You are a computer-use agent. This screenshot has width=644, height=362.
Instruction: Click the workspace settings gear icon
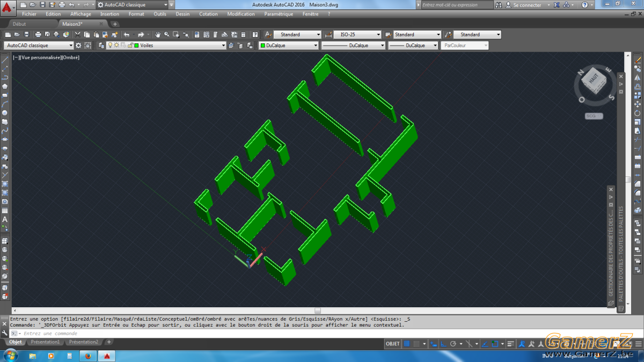coord(78,46)
